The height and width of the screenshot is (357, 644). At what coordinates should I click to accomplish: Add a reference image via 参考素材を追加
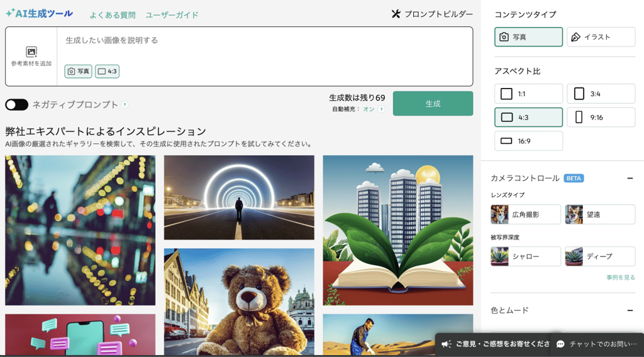tap(31, 56)
